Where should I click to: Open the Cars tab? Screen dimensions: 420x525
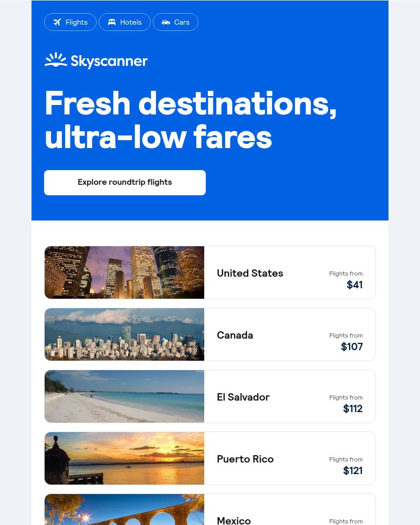(176, 22)
